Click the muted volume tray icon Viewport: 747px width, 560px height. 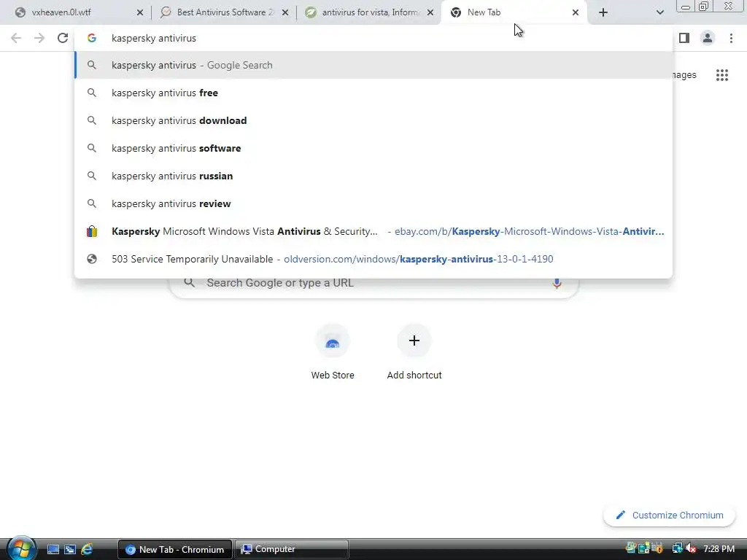692,548
